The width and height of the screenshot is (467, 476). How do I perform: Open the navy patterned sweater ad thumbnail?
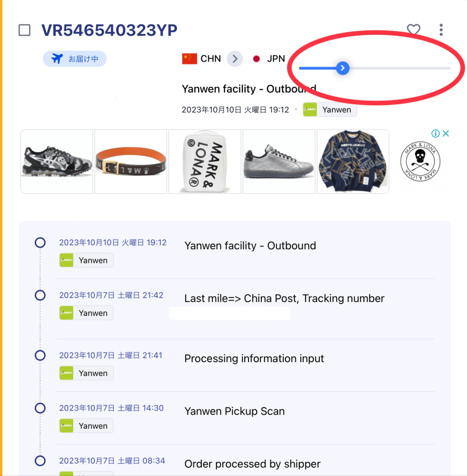click(x=353, y=162)
